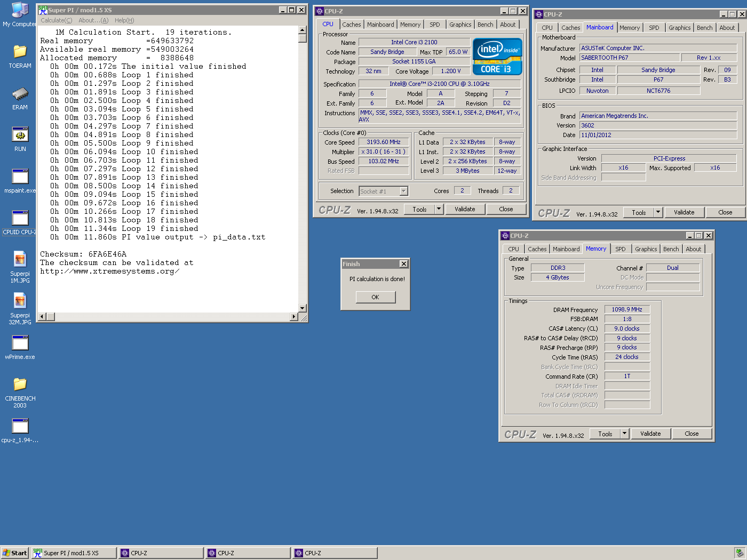Expand Socket #1 selection dropdown

coord(404,191)
